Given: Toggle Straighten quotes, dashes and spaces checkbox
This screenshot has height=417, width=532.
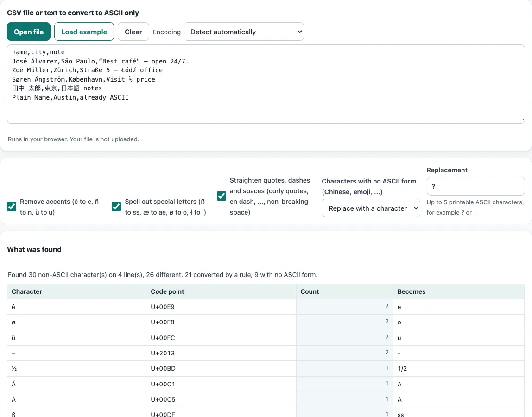Looking at the screenshot, I should tap(222, 196).
